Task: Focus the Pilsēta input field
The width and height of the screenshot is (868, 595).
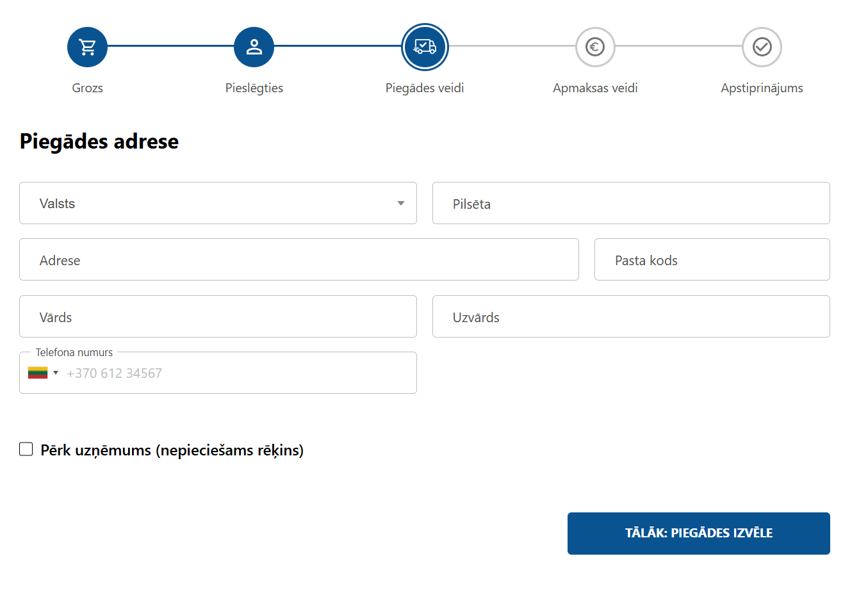Action: coord(631,203)
